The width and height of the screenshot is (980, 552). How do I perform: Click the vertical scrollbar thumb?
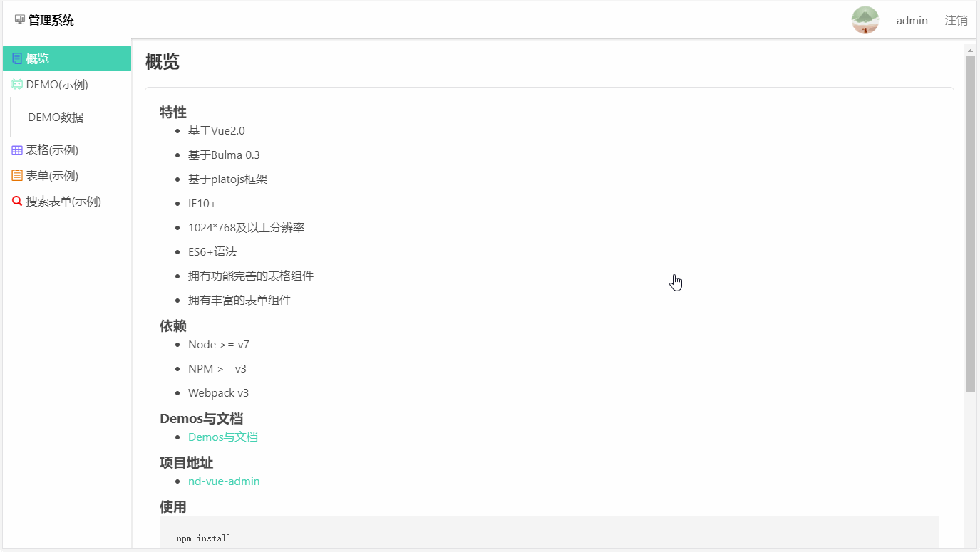(x=970, y=224)
